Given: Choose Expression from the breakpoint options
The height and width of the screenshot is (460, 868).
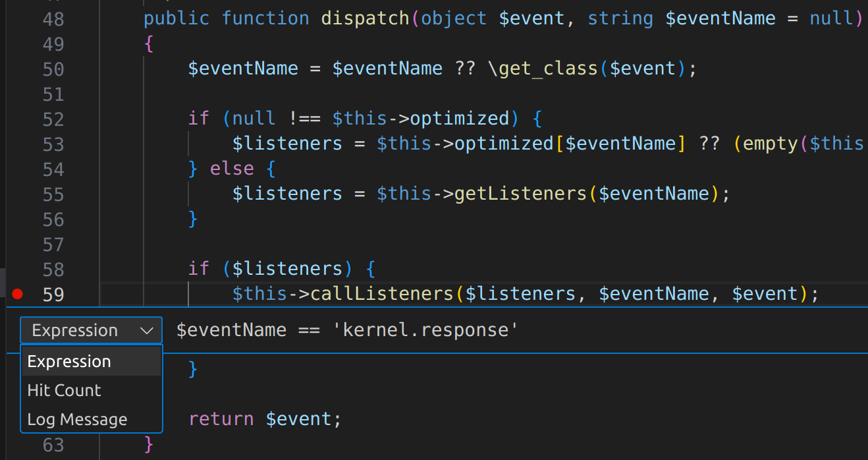Looking at the screenshot, I should [x=69, y=361].
